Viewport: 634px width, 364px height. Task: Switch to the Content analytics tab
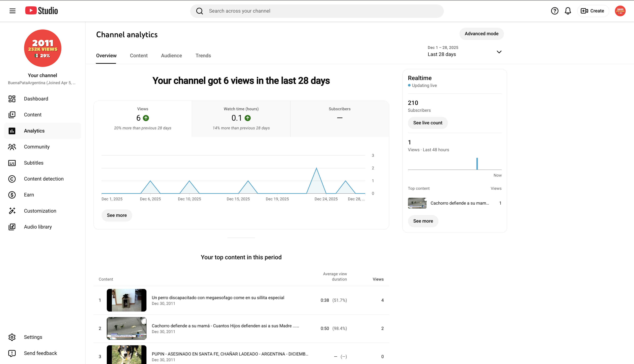click(139, 55)
